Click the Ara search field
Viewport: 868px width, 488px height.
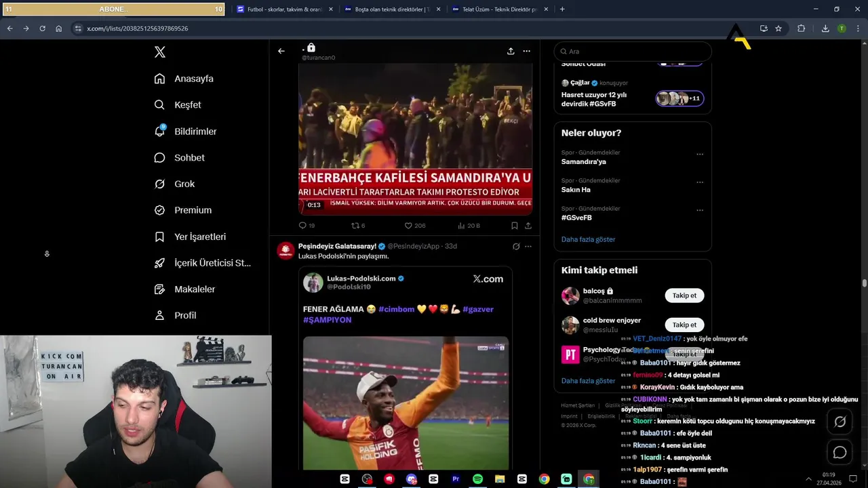tap(633, 52)
